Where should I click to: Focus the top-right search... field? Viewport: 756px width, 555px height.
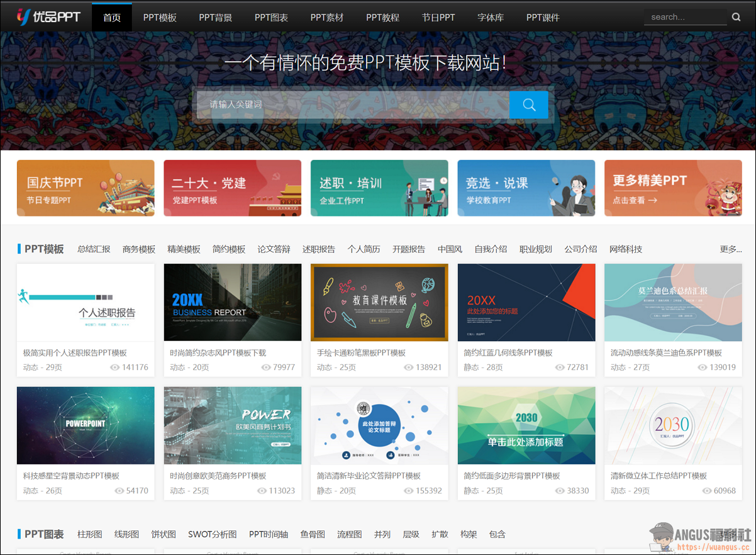tap(685, 17)
